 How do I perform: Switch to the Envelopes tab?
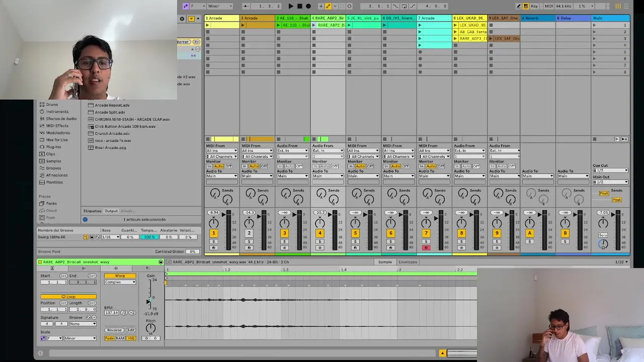pos(408,262)
